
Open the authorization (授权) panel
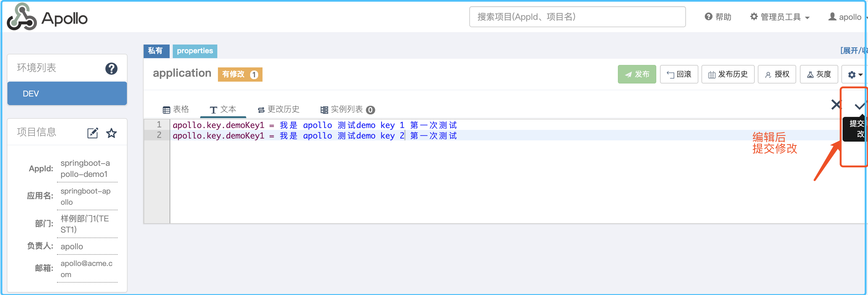point(777,74)
